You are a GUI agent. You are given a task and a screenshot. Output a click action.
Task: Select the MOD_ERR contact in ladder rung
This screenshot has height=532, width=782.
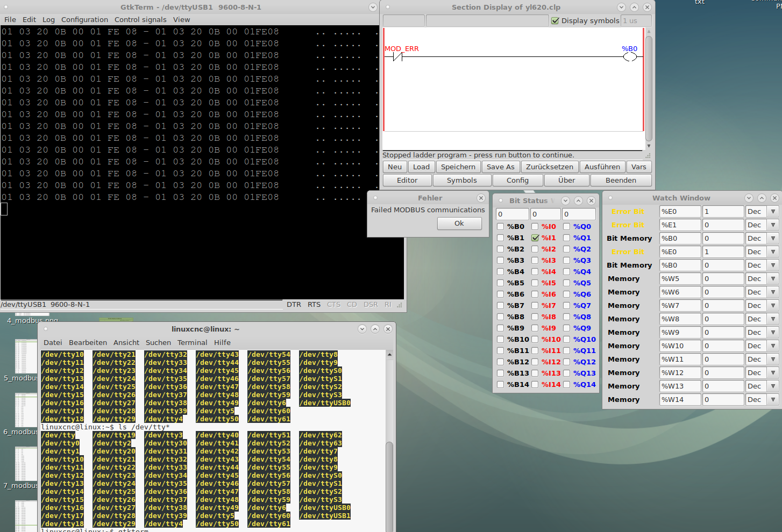point(398,57)
